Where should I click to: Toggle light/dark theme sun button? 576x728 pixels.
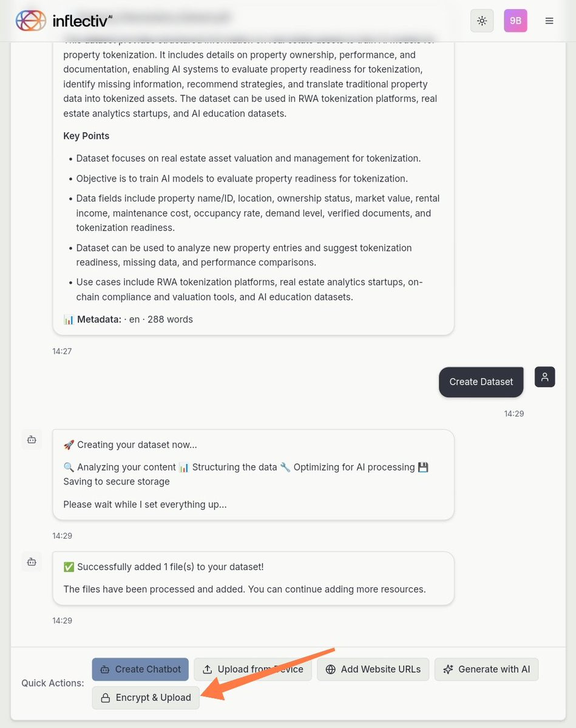[x=482, y=21]
